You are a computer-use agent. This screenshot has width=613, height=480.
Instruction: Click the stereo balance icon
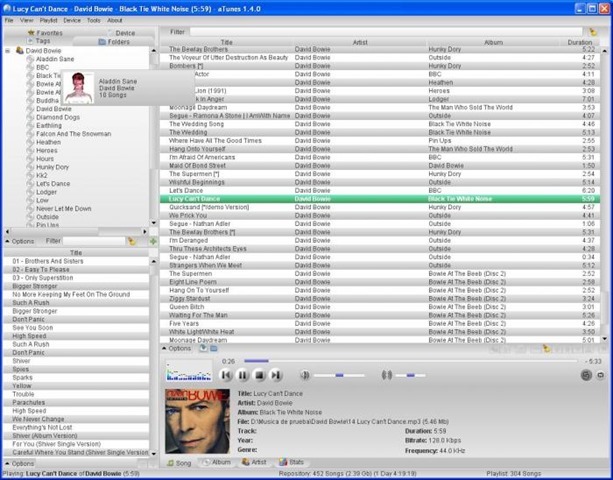point(387,375)
